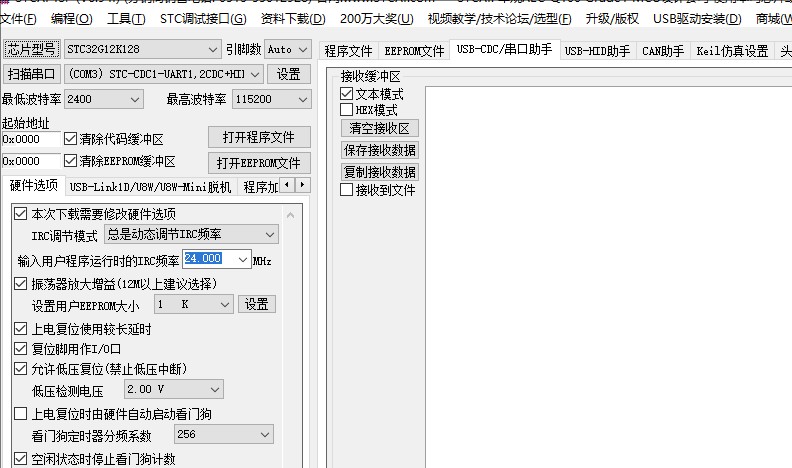This screenshot has height=468, width=792.
Task: Click the 扫描串口 button
Action: coord(32,74)
